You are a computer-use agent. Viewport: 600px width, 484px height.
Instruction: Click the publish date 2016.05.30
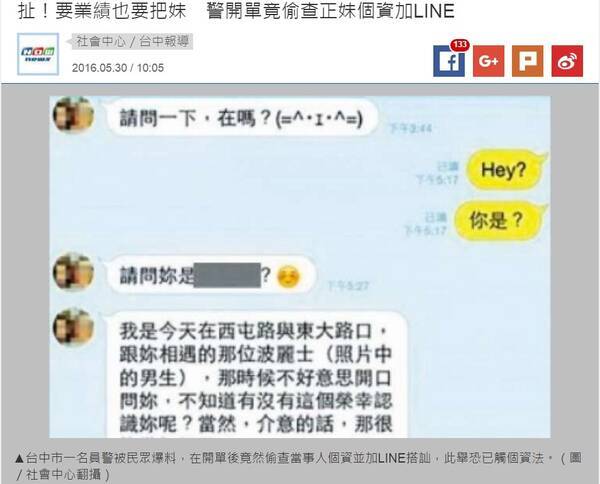(99, 68)
